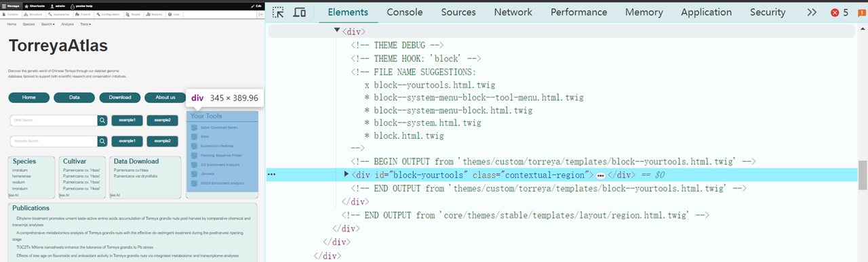This screenshot has height=262, width=868.
Task: Click the teal Download pill button
Action: click(x=120, y=97)
